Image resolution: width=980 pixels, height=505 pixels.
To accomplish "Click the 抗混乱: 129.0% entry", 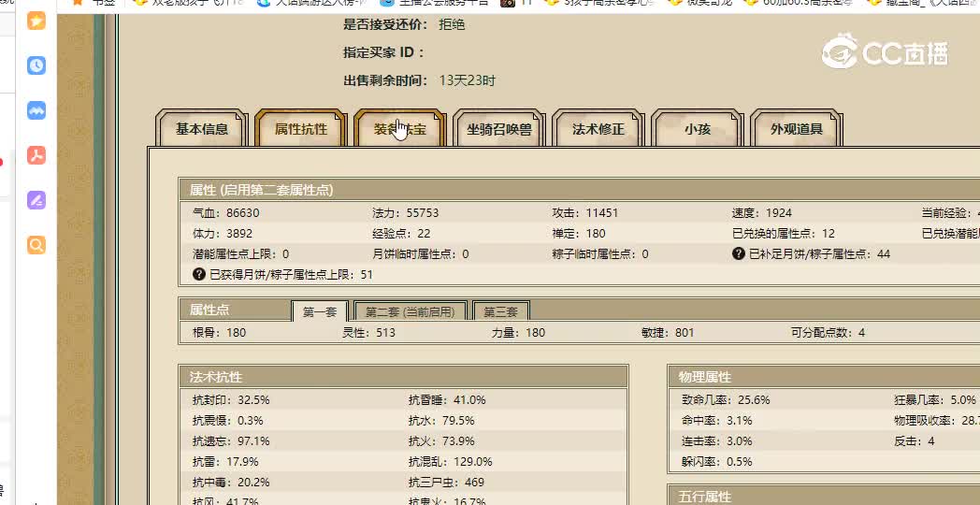I will click(450, 462).
